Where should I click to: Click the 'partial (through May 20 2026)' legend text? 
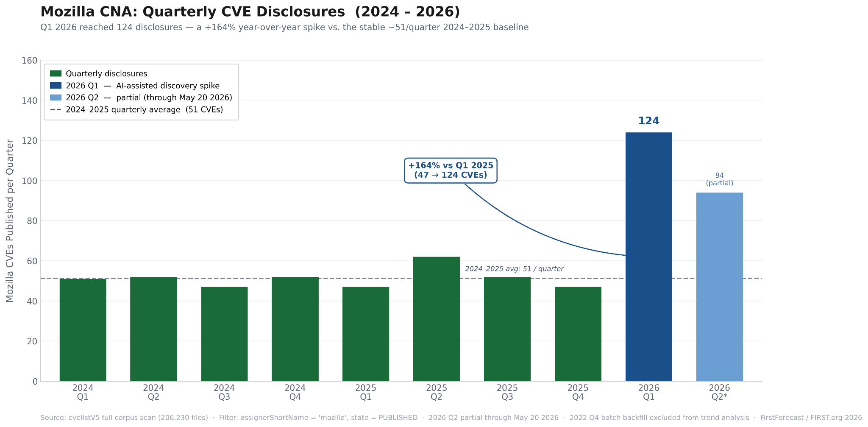(174, 98)
